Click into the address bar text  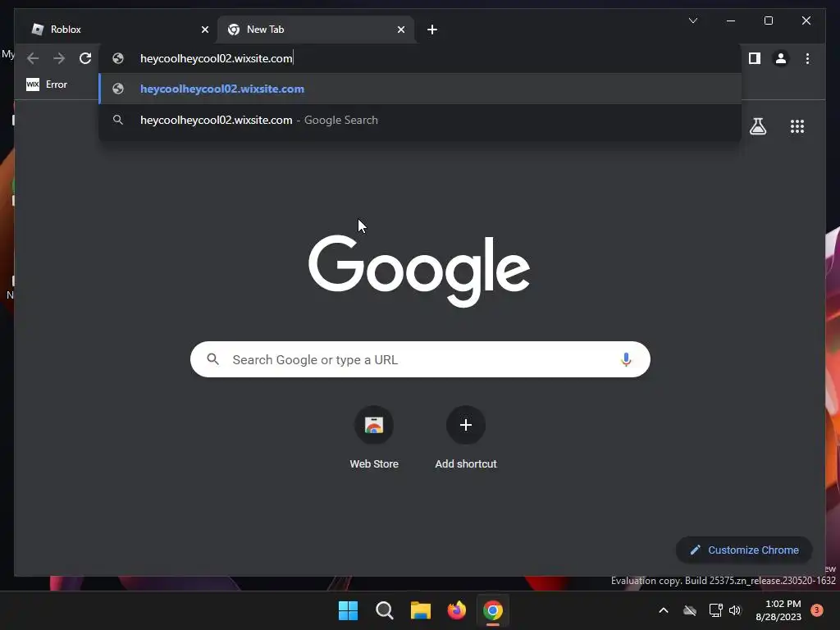[217, 58]
